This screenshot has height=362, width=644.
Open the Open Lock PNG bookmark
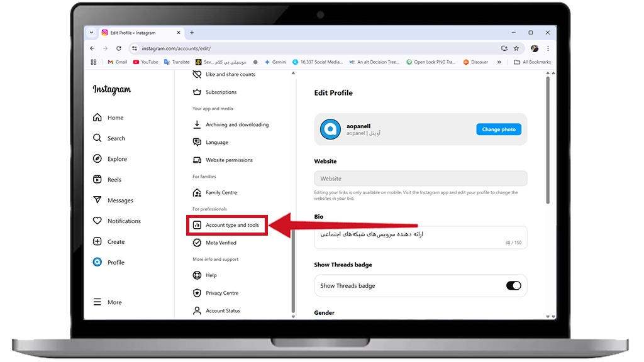(431, 62)
